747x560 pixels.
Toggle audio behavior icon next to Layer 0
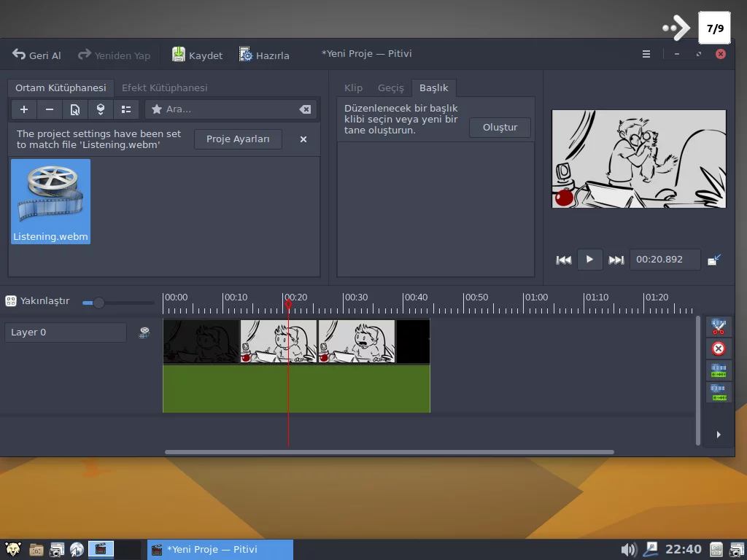tap(144, 332)
